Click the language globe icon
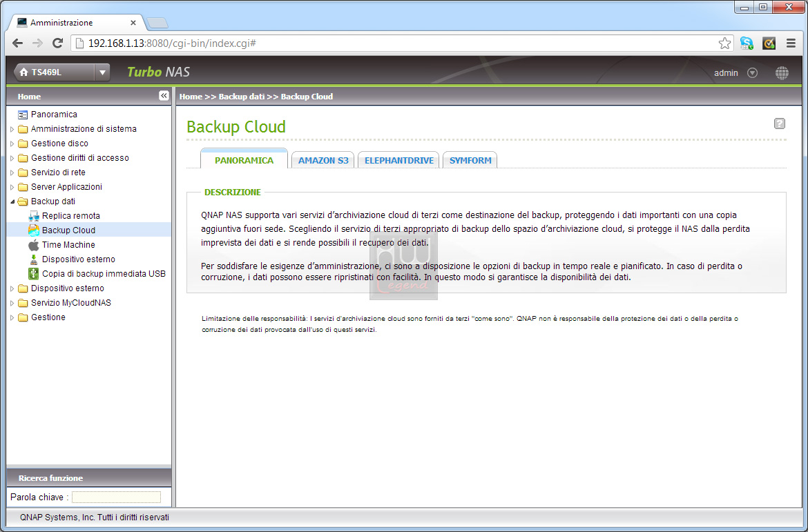Screen dimensions: 808x532 click(782, 73)
